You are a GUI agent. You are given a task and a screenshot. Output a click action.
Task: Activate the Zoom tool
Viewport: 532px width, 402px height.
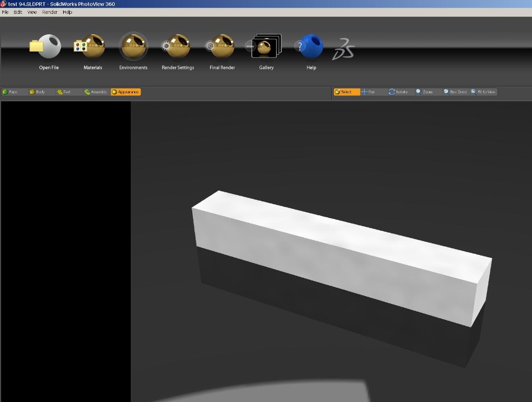[x=424, y=92]
